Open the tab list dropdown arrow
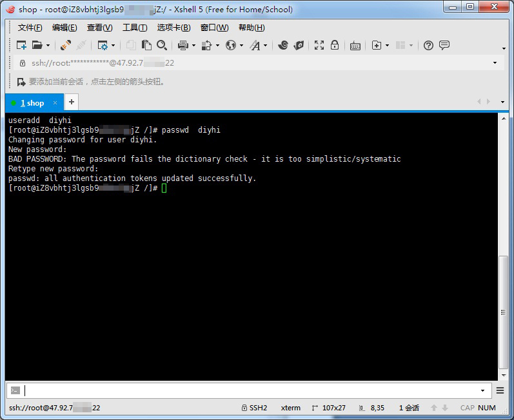Image resolution: width=514 pixels, height=420 pixels. (x=502, y=102)
